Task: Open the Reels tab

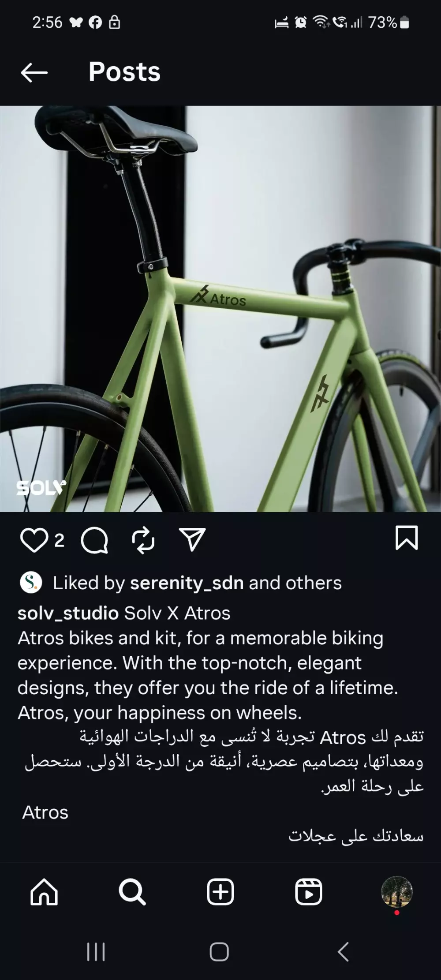Action: tap(309, 892)
